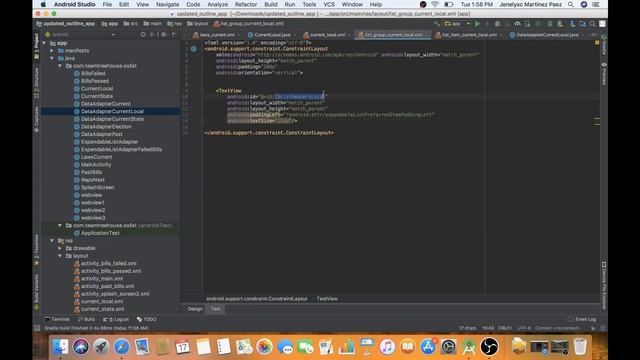Screen dimensions: 640x360
Task: Open iTunes music icon in the Dock
Action: [x=387, y=347]
